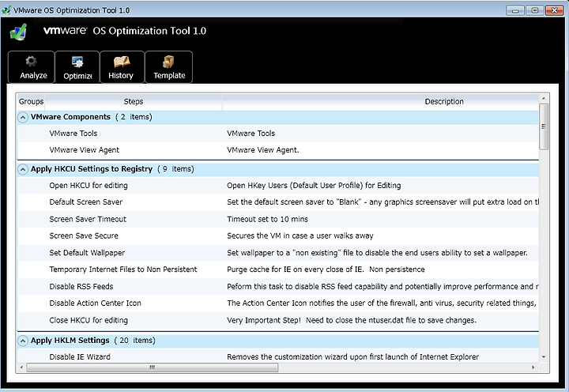569x392 pixels.
Task: Select the Disable RSS Feeds step
Action: coord(81,287)
